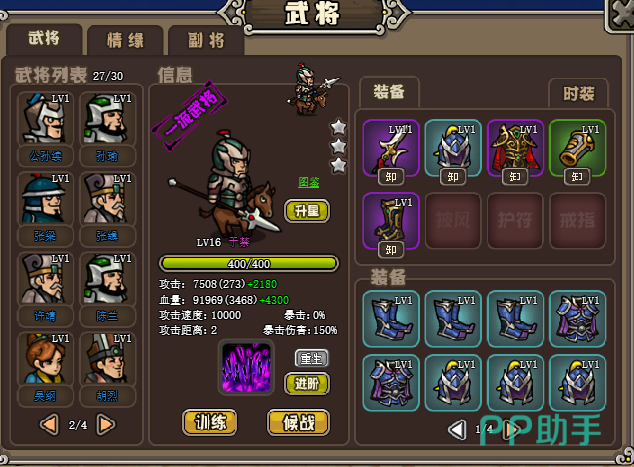Switch to the 情缘 tab
This screenshot has height=467, width=634.
pyautogui.click(x=125, y=40)
